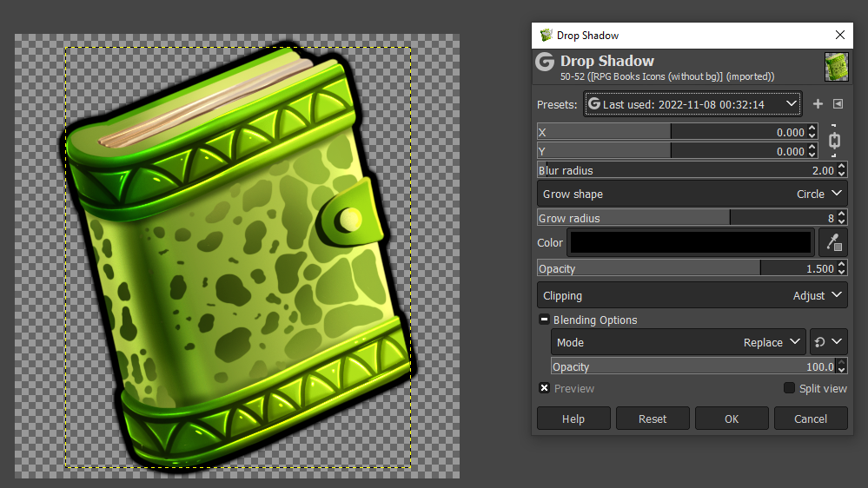Enable the Split view checkbox
This screenshot has height=488, width=868.
(790, 388)
